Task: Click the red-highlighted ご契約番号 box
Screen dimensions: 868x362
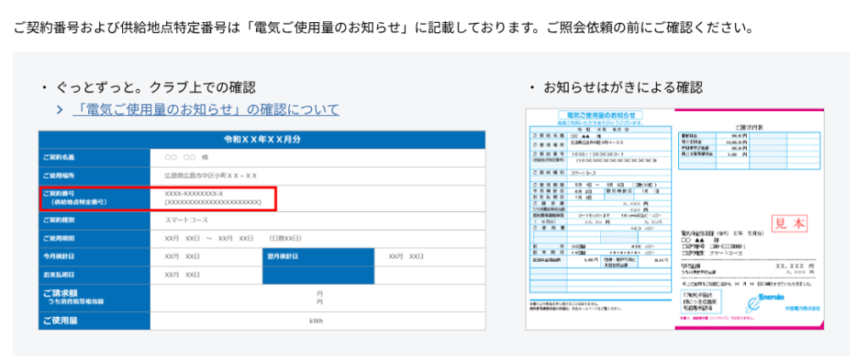Action: (158, 198)
